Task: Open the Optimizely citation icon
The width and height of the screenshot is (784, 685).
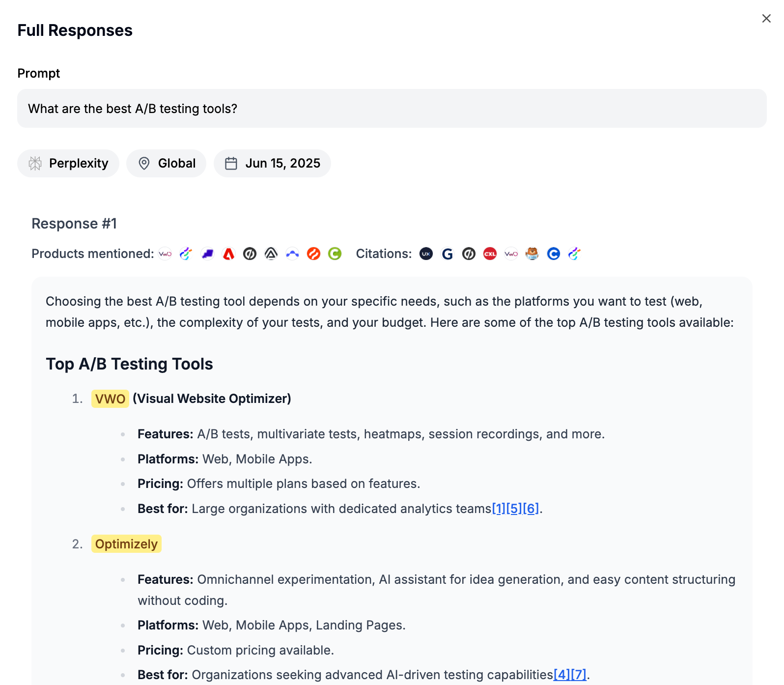Action: coord(575,254)
